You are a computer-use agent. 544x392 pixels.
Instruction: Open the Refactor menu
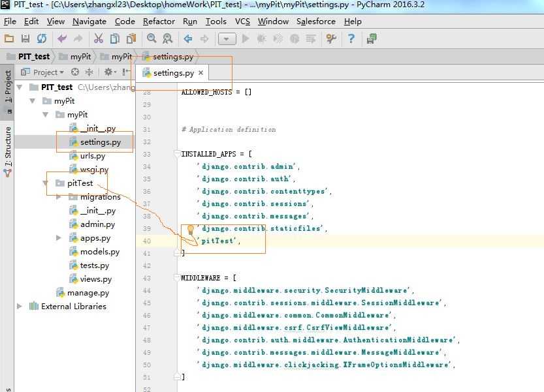click(x=159, y=22)
